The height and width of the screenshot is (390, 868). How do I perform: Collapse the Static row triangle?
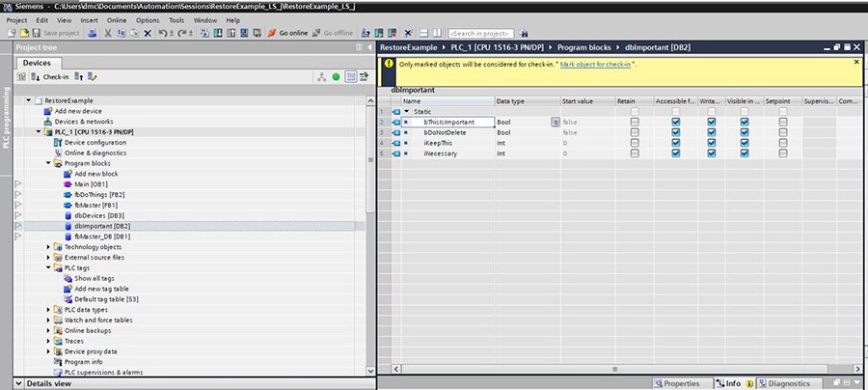tap(407, 111)
